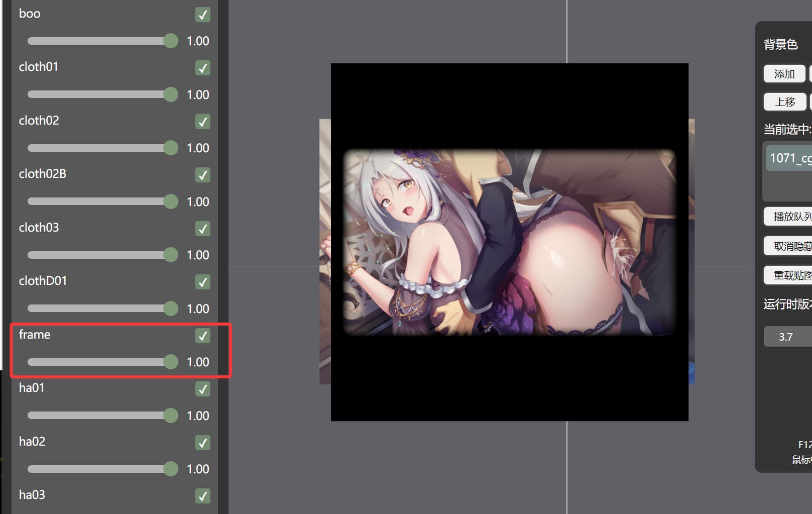812x514 pixels.
Task: Click the cloth02B slot label
Action: 43,174
